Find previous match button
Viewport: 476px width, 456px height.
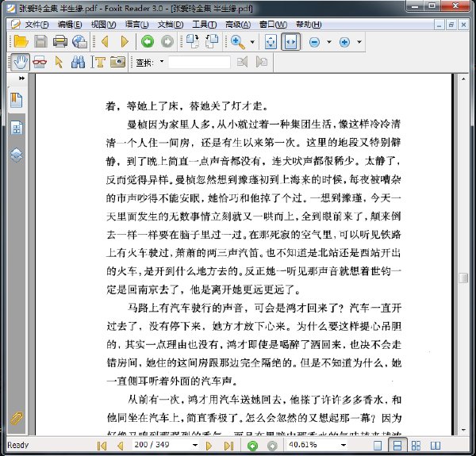[x=242, y=62]
